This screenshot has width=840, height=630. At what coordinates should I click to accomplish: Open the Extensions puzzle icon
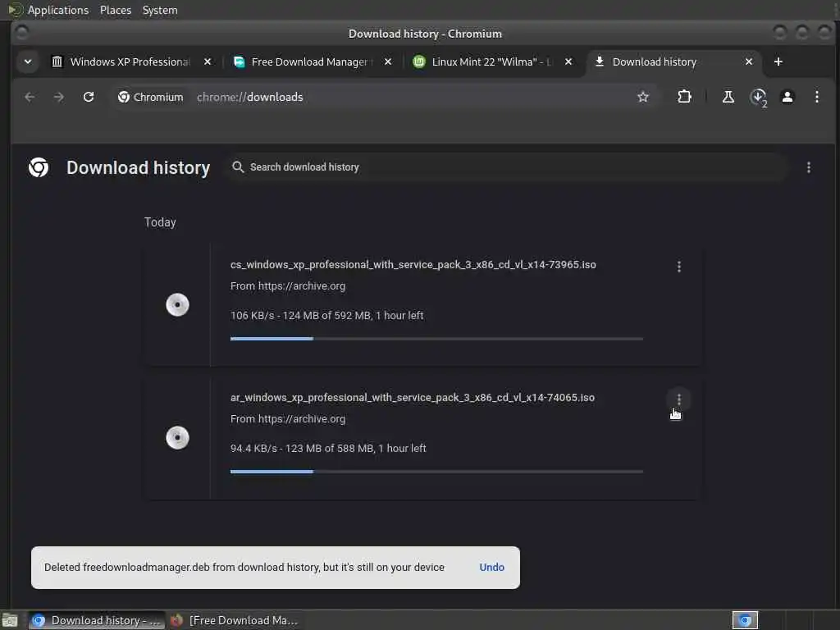(x=684, y=97)
